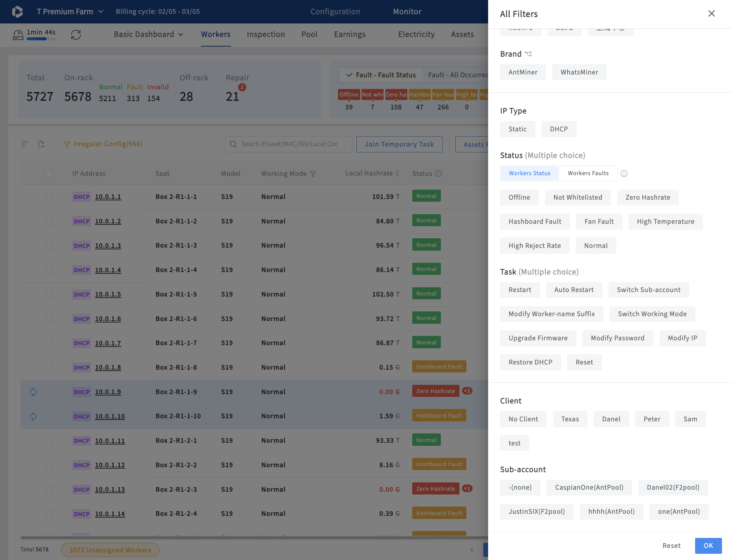Close the All Filters panel
Screen dimensions: 732x560
point(711,13)
